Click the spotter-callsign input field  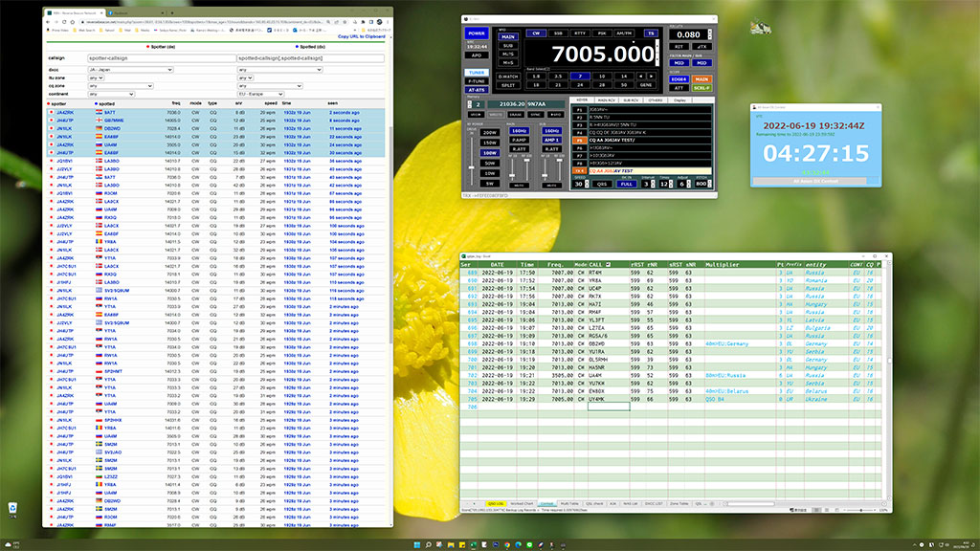click(x=137, y=58)
